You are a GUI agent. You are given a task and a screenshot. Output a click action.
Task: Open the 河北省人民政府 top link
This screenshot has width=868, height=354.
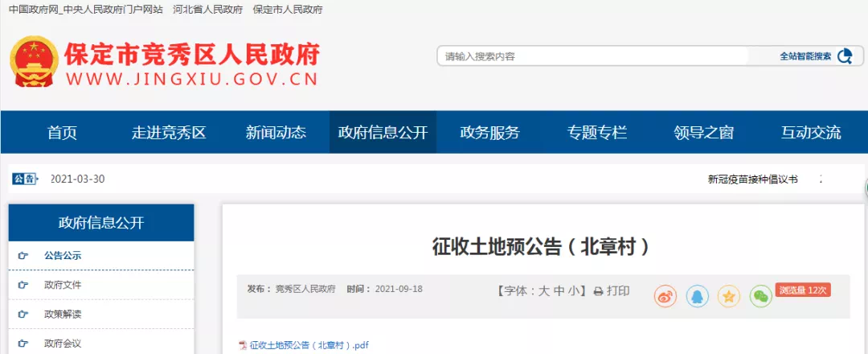click(207, 10)
